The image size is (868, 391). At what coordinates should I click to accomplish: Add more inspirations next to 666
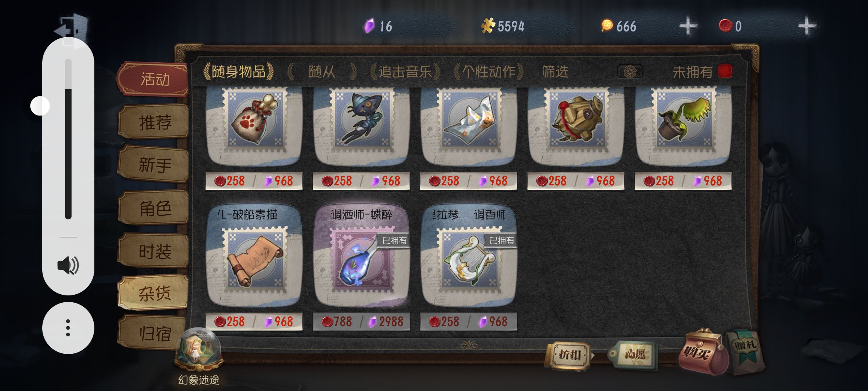tap(688, 26)
